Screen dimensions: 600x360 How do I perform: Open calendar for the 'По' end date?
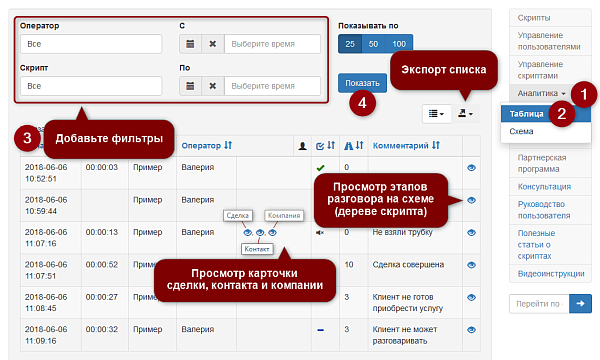click(190, 86)
